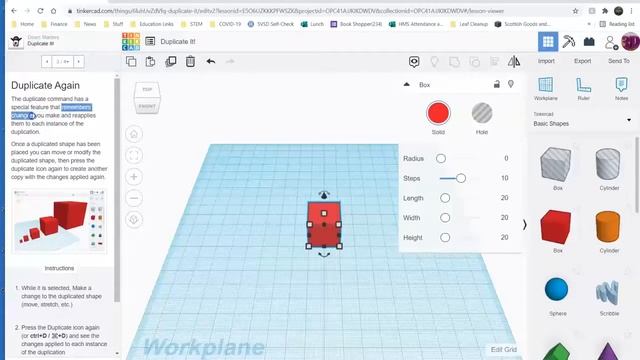Pick the grey hole Box shape

(556, 164)
